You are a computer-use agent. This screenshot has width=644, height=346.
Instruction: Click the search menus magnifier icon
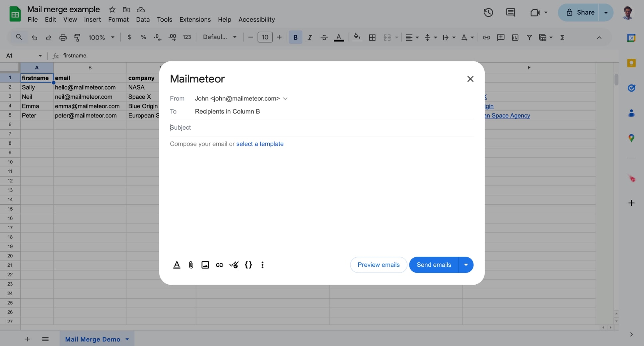pos(19,37)
